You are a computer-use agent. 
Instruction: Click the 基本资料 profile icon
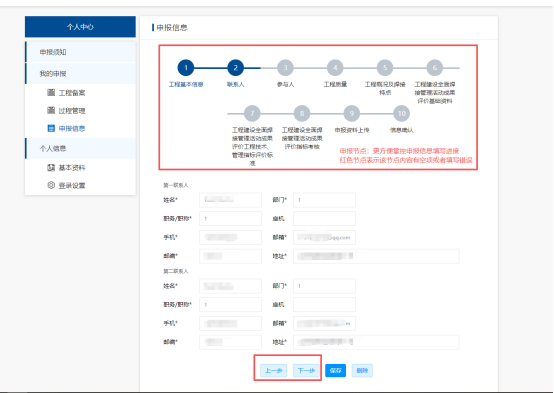[51, 168]
